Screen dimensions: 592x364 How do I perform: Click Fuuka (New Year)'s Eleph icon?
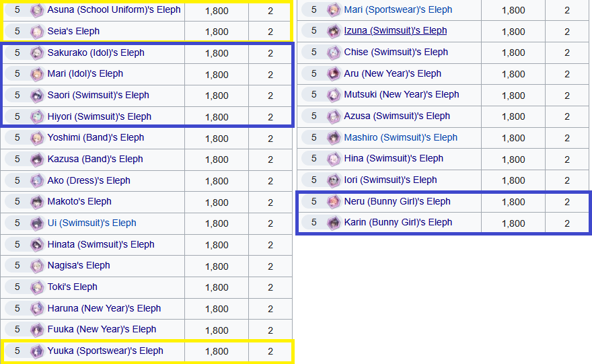coord(37,330)
